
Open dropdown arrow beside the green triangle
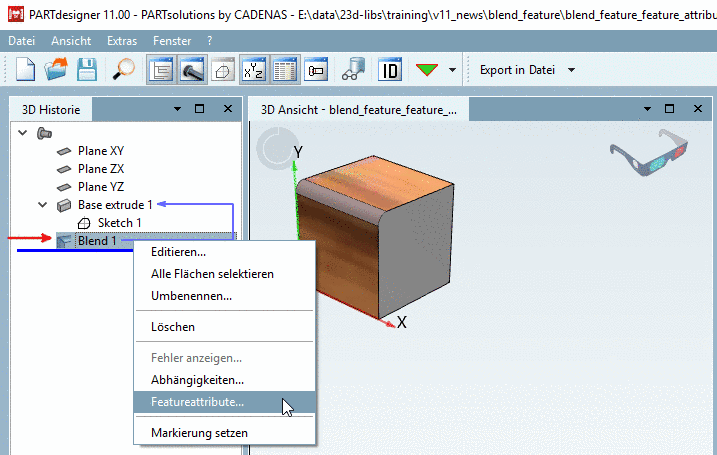[452, 70]
